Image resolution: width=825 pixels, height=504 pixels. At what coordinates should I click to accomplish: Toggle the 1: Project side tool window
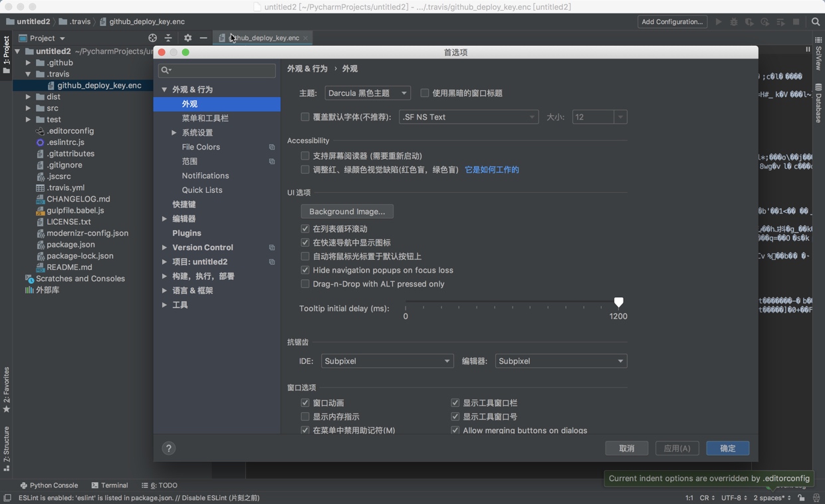coord(7,55)
